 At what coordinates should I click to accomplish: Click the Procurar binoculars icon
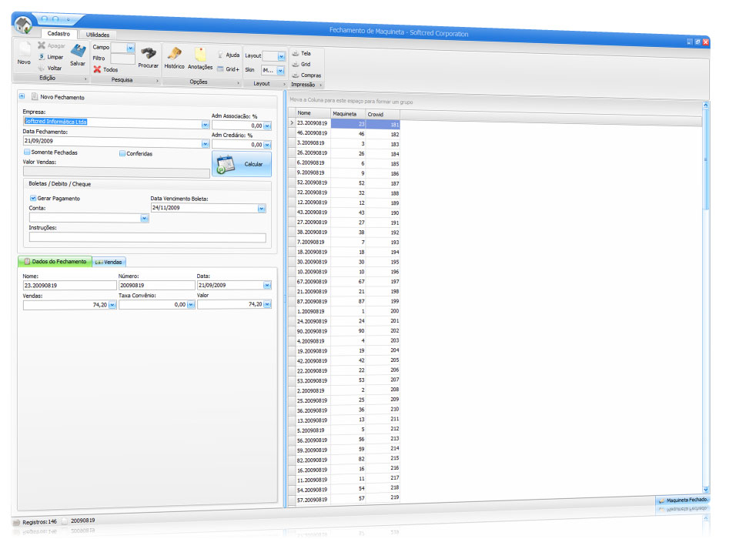point(149,53)
